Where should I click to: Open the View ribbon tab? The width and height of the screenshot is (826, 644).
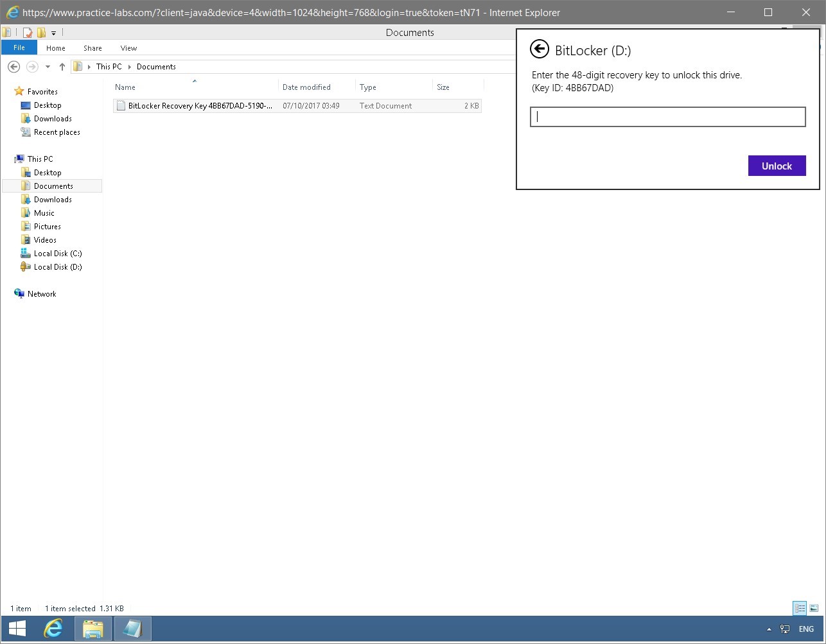pyautogui.click(x=128, y=48)
